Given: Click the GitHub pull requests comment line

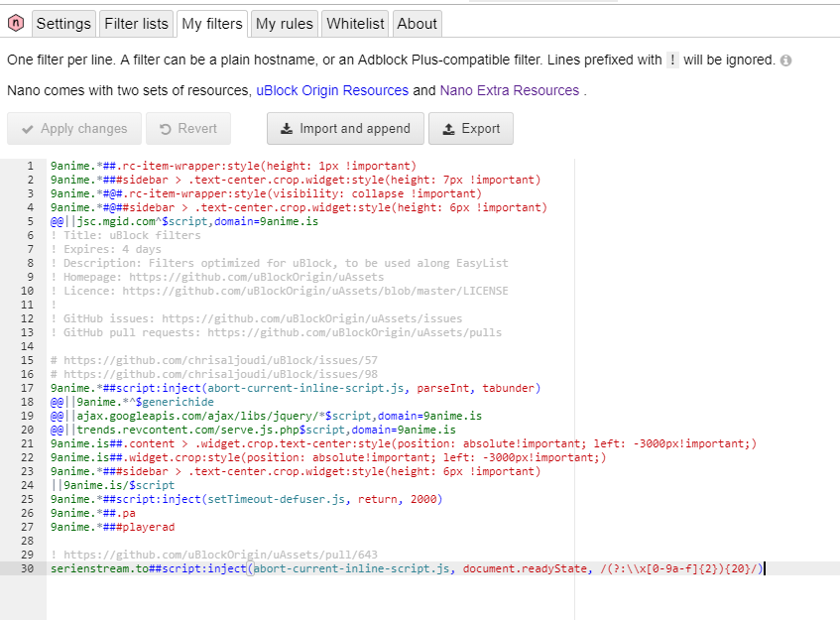Looking at the screenshot, I should point(276,332).
